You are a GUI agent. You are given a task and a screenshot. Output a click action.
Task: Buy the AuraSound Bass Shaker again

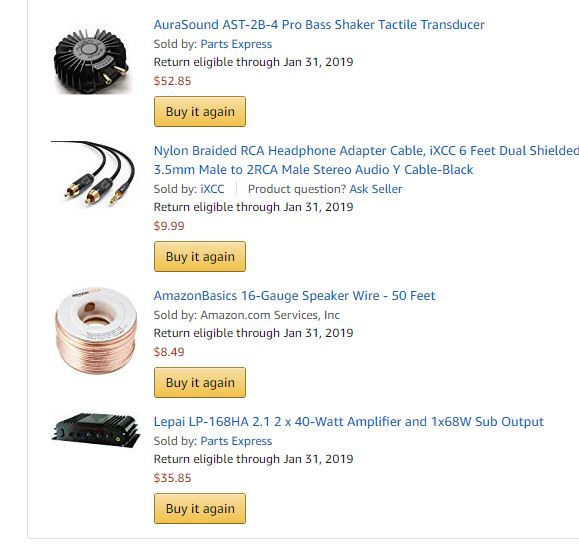click(200, 112)
